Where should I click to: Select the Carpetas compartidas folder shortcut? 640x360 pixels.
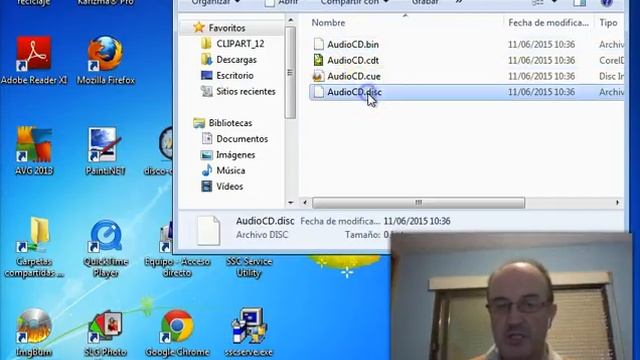34,247
